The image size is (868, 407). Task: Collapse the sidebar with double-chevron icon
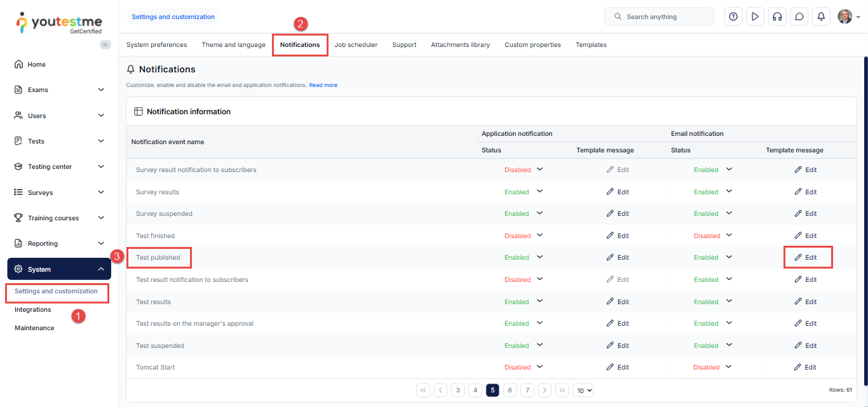[x=105, y=44]
